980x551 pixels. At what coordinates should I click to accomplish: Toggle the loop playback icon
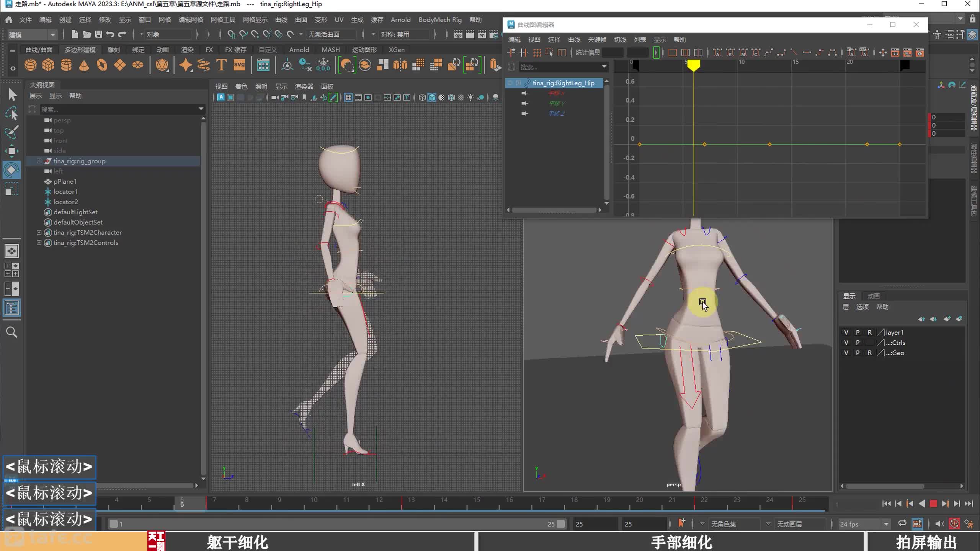pos(902,523)
